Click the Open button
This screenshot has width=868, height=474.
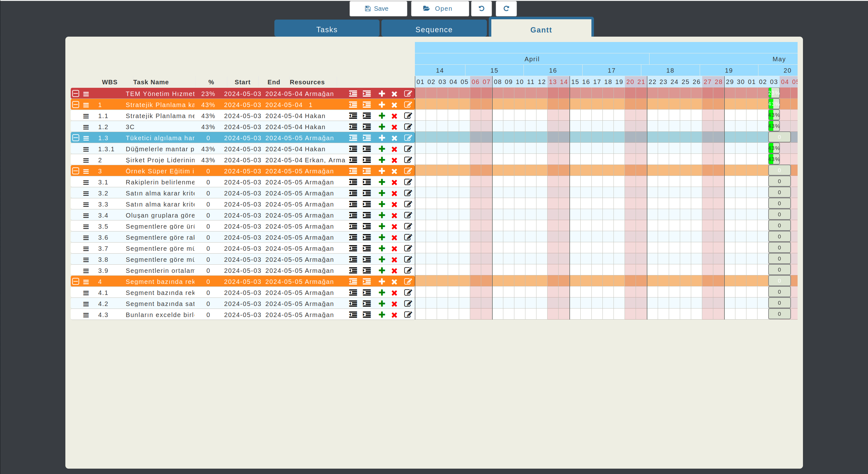(440, 9)
